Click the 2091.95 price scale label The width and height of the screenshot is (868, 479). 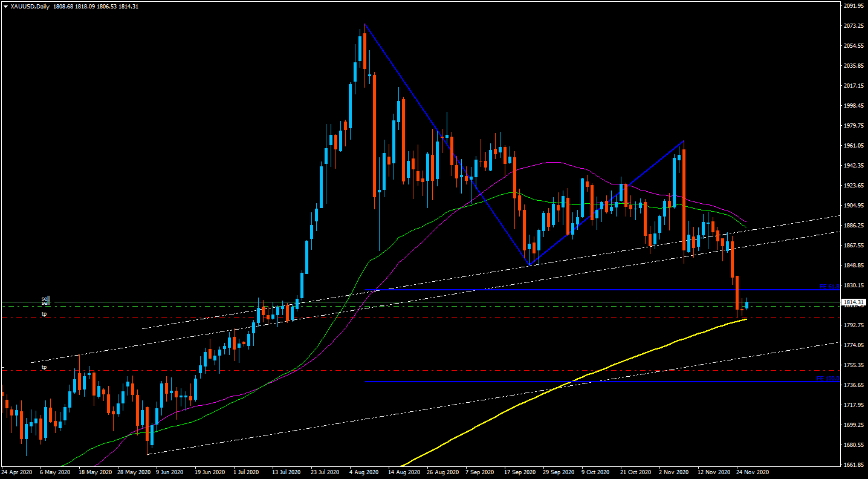[x=852, y=6]
